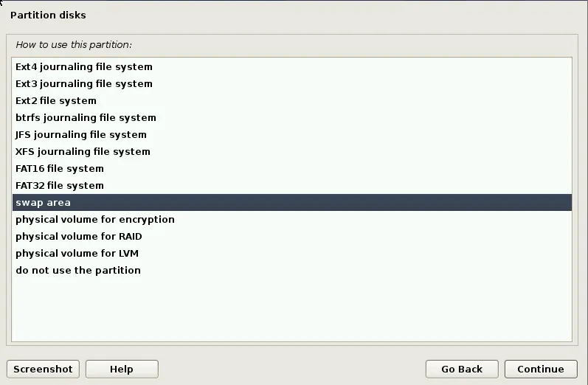Pick the Ext2 file system option
588x385 pixels.
(x=291, y=100)
